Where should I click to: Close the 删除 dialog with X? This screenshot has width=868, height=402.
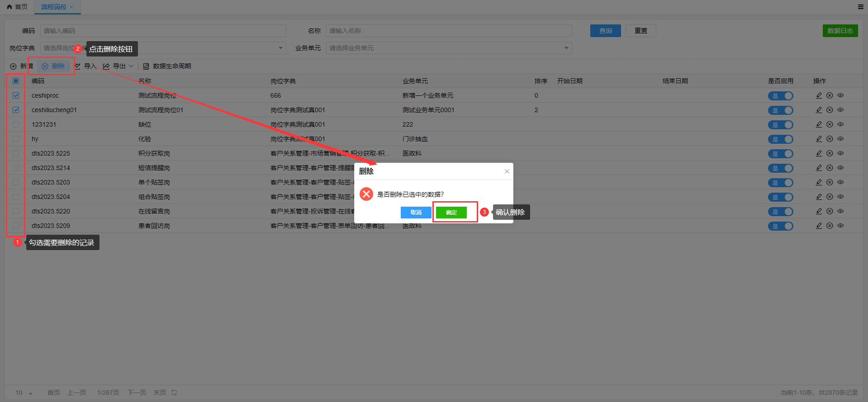click(x=507, y=171)
